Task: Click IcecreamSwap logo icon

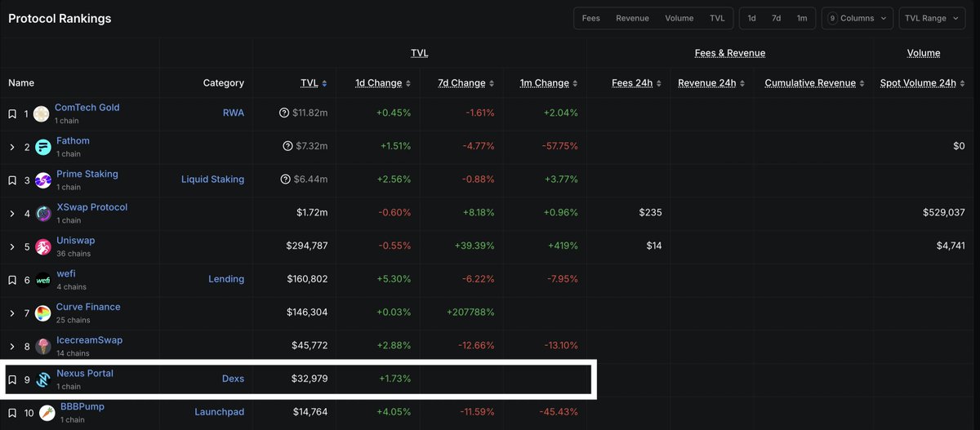Action: 42,347
